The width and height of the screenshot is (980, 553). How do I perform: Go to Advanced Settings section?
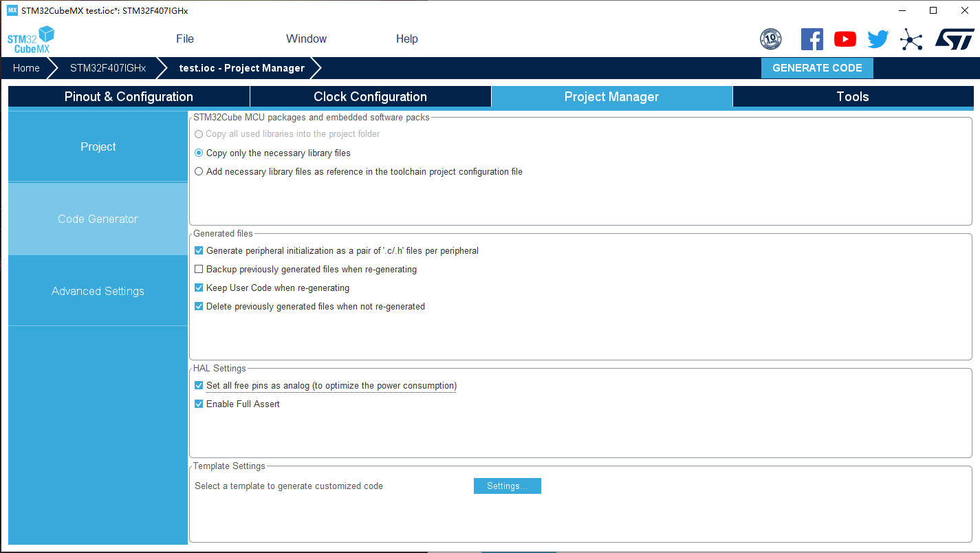pyautogui.click(x=98, y=292)
